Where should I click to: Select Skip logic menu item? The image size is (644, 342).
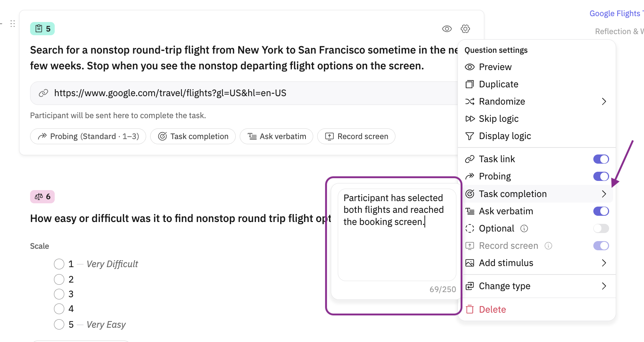[537, 119]
